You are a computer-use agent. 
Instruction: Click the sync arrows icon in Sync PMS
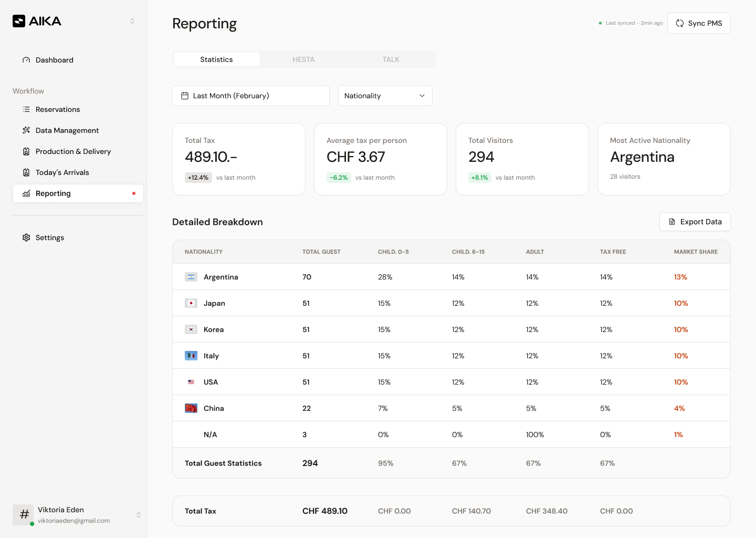[680, 23]
